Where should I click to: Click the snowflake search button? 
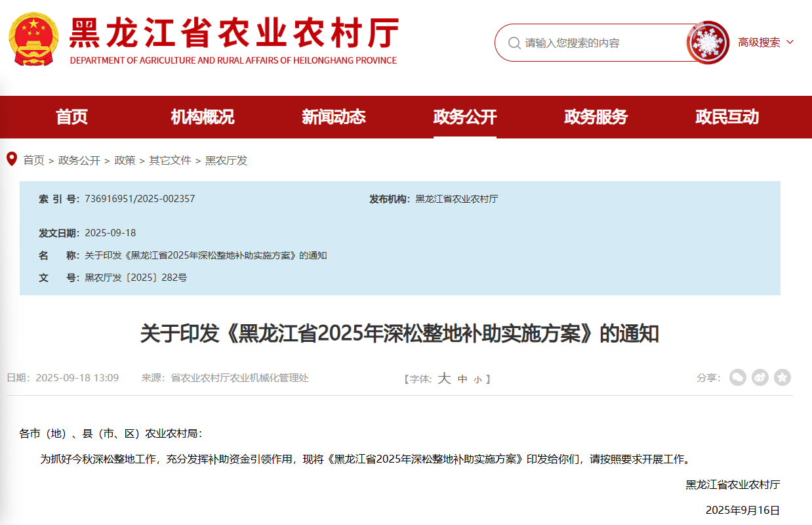click(708, 43)
